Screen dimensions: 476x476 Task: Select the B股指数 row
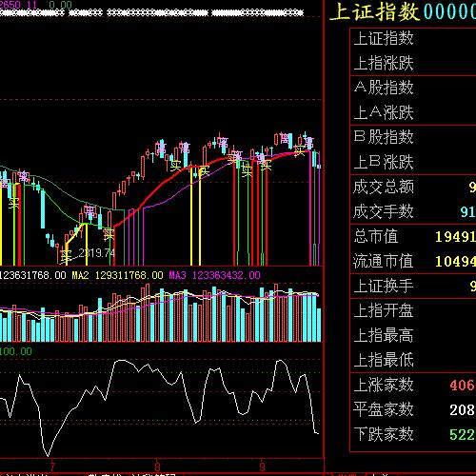[x=413, y=137]
